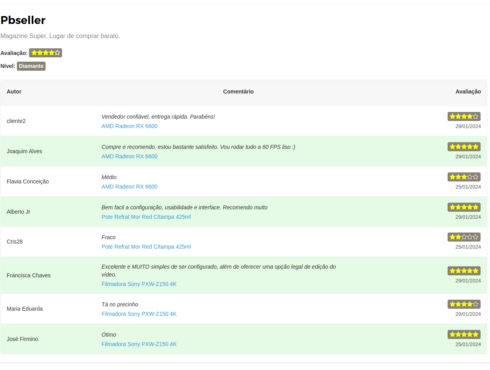Image resolution: width=490 pixels, height=370 pixels.
Task: Select author name cliente2
Action: [16, 121]
